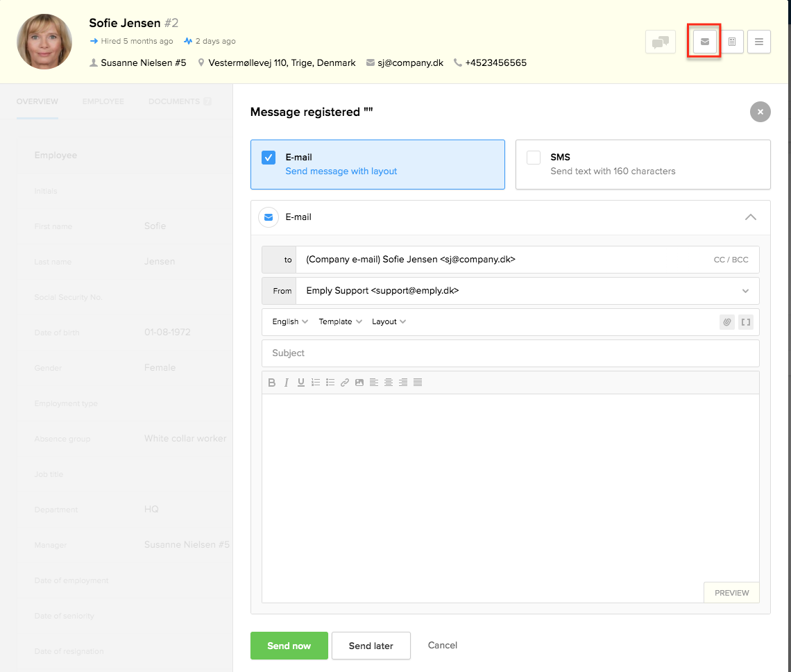Enable the SMS checkbox
The image size is (791, 672).
tap(534, 158)
